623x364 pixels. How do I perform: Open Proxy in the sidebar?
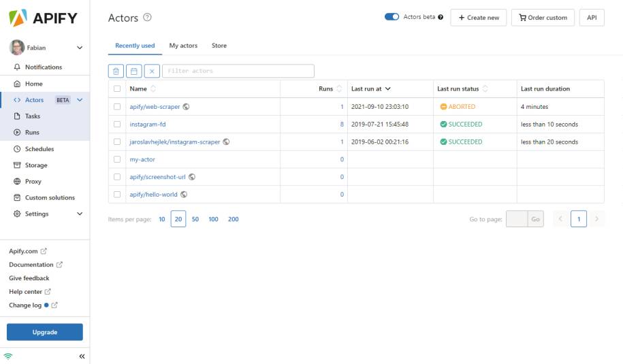pyautogui.click(x=45, y=182)
